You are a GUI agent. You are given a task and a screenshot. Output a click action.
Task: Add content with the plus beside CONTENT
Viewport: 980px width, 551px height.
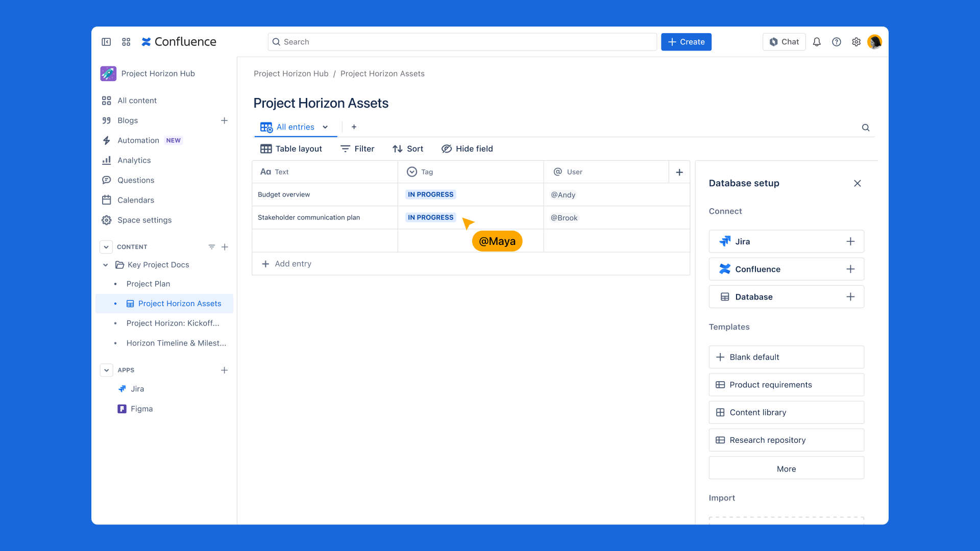pos(225,247)
